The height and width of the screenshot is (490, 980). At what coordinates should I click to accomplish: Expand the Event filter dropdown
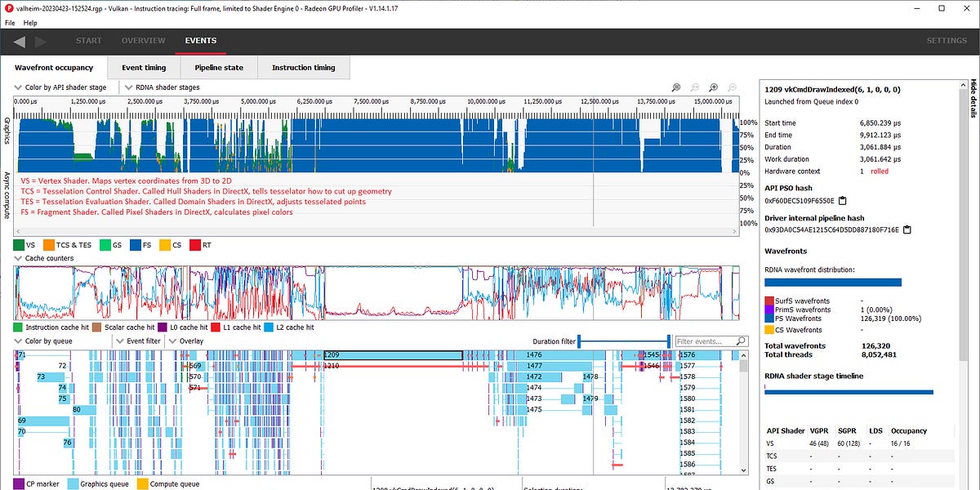[x=139, y=341]
